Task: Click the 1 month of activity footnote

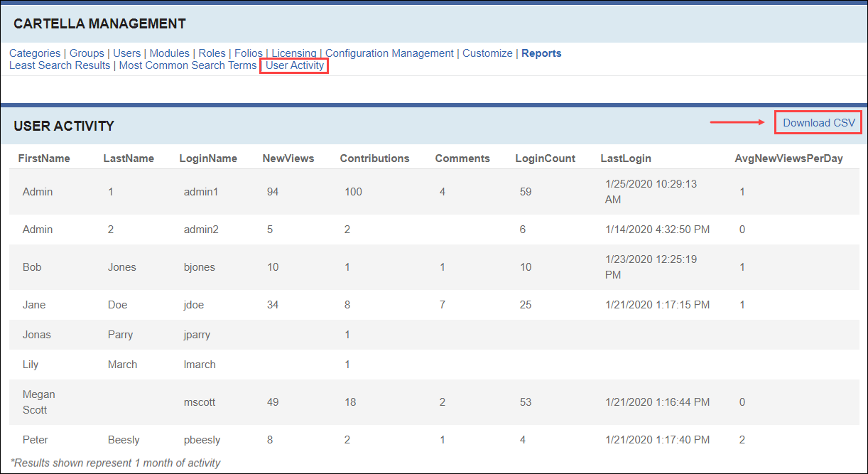Action: click(x=116, y=463)
